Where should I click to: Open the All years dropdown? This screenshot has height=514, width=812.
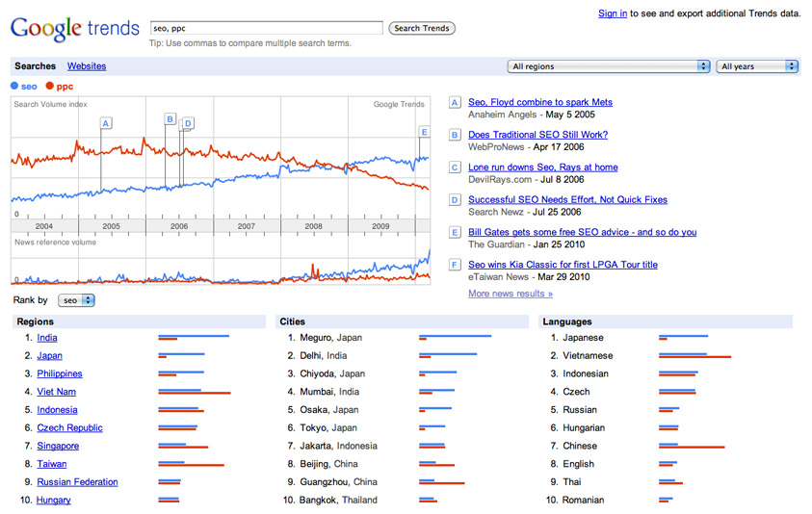pyautogui.click(x=757, y=66)
